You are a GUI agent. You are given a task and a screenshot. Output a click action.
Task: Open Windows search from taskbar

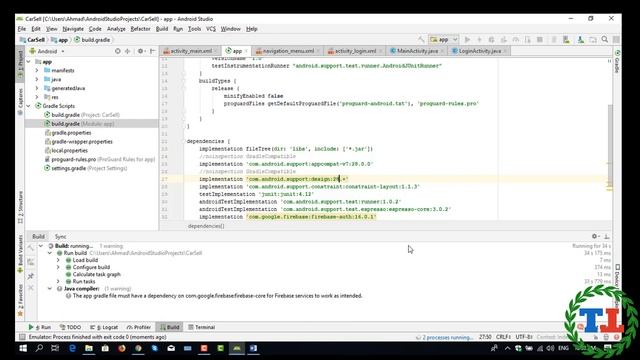[x=39, y=348]
